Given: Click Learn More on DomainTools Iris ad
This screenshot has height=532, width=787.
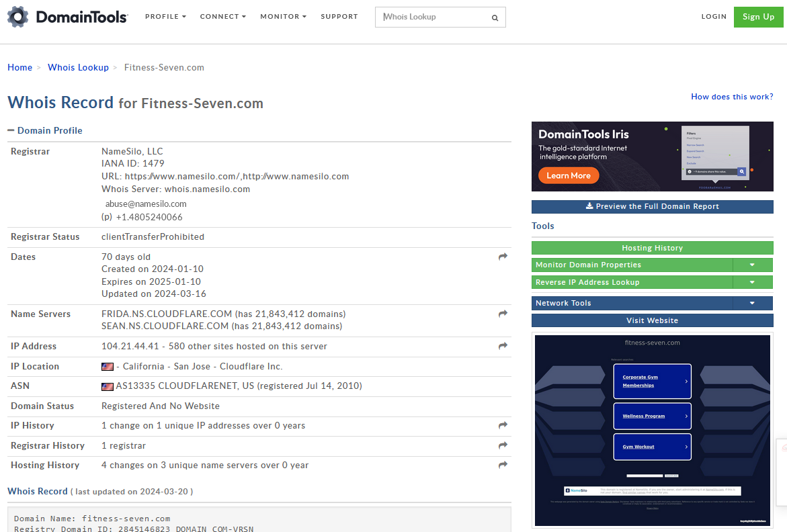Looking at the screenshot, I should (569, 175).
